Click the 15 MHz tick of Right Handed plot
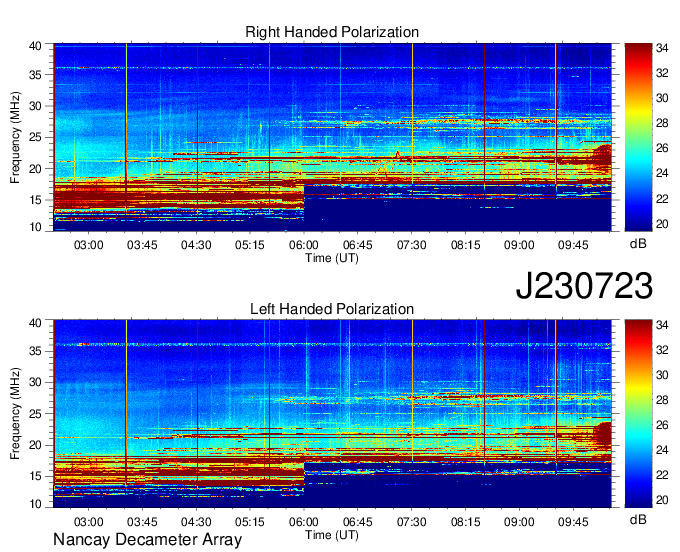Screen dimensions: 680x552 [35, 200]
